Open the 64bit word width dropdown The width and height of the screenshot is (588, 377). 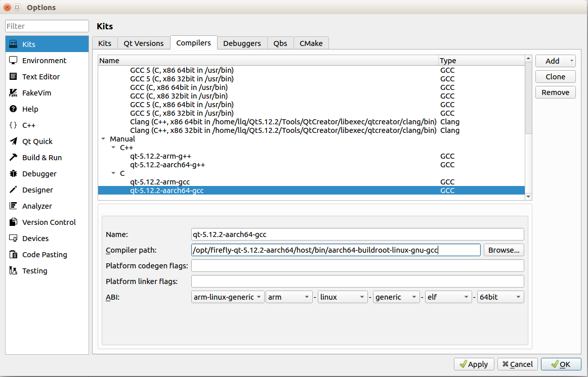pyautogui.click(x=500, y=297)
